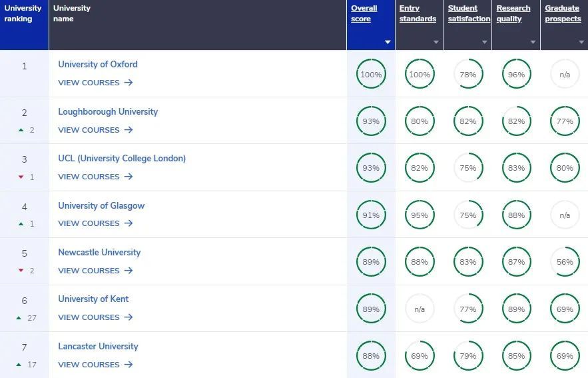Viewport: 588px width, 378px height.
Task: Click Newcastle's 83% student satisfaction circle
Action: coord(468,261)
